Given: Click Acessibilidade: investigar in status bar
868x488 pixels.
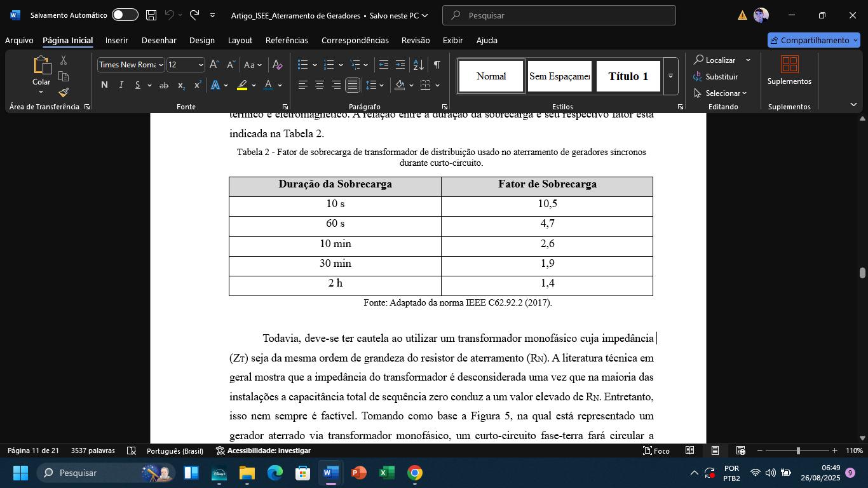Looking at the screenshot, I should point(263,451).
